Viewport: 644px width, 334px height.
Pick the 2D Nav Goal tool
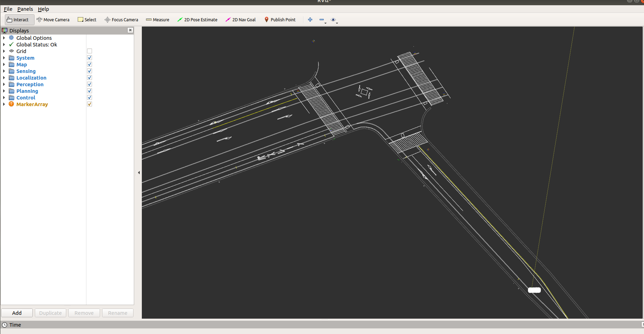[x=240, y=20]
